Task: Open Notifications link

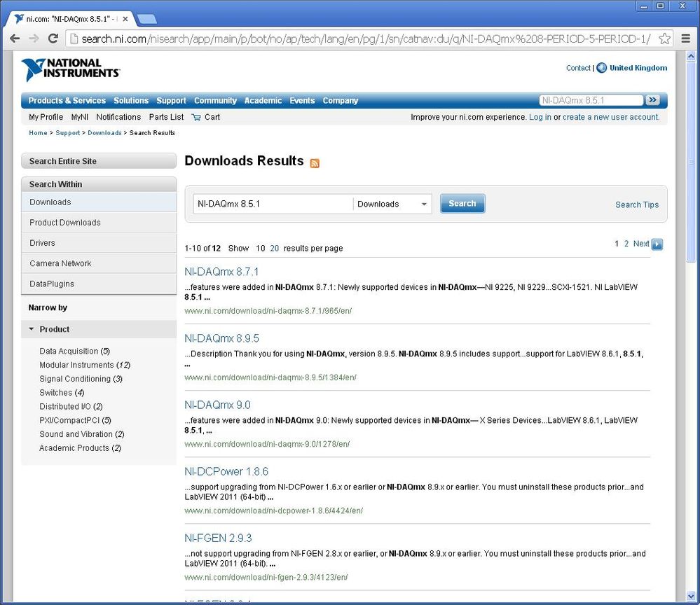Action: (x=118, y=117)
